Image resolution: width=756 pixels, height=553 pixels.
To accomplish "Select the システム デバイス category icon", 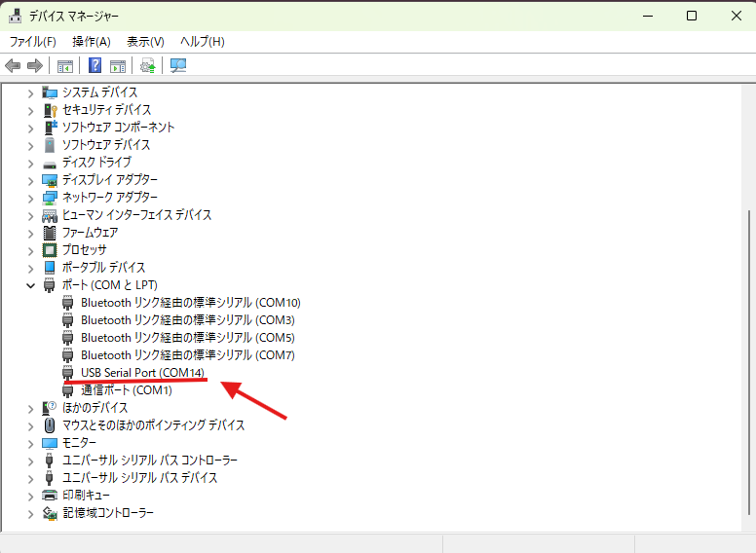I will pos(49,92).
